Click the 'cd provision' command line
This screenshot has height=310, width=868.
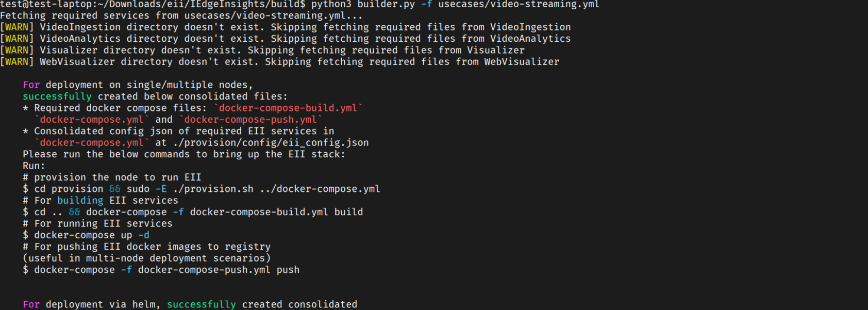click(201, 189)
